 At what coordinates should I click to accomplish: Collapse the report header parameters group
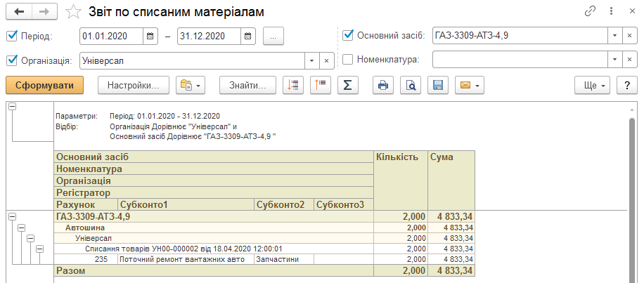(13, 106)
